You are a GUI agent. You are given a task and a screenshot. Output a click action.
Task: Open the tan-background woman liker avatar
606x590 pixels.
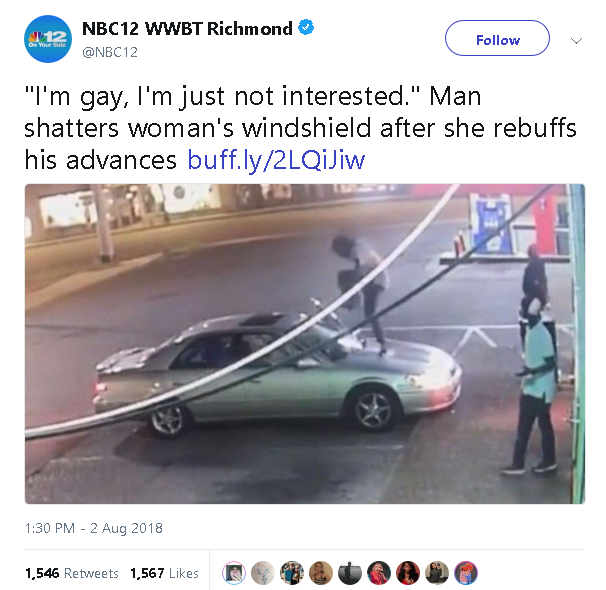(x=321, y=573)
